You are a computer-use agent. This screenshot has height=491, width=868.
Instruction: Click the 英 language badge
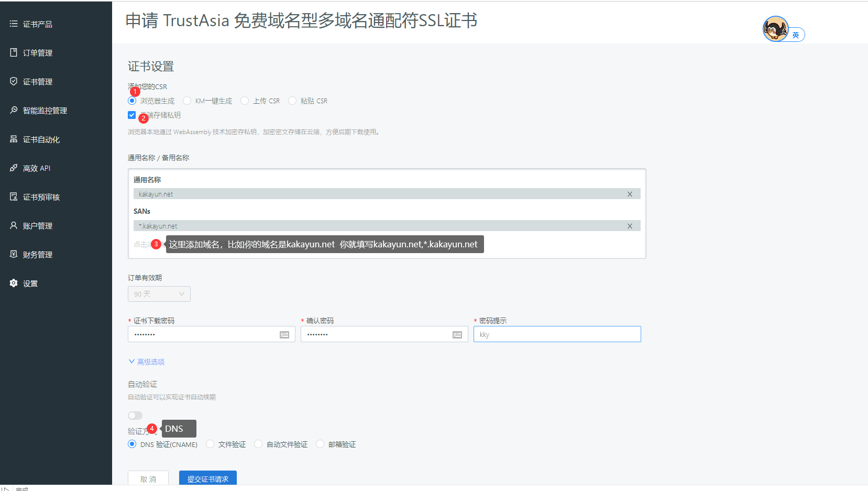(x=796, y=35)
